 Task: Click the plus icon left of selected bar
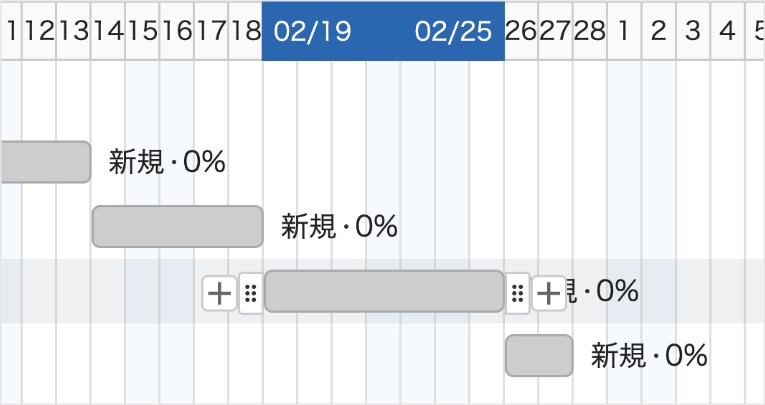[219, 293]
